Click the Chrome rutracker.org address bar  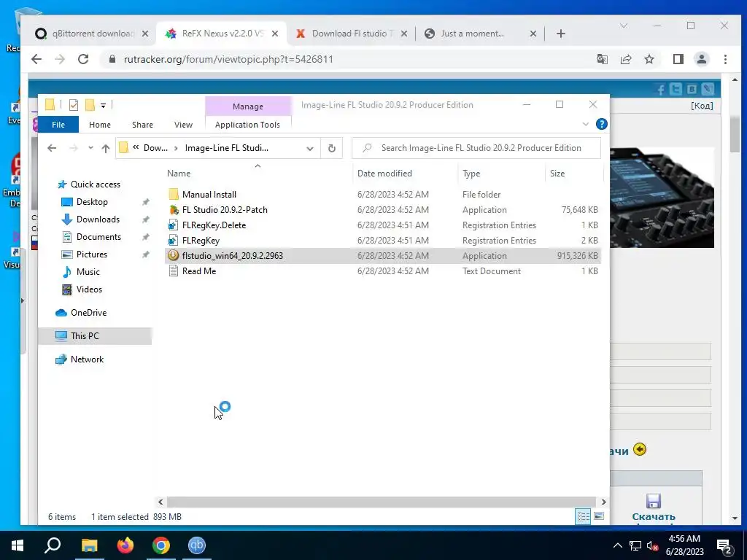pos(347,59)
